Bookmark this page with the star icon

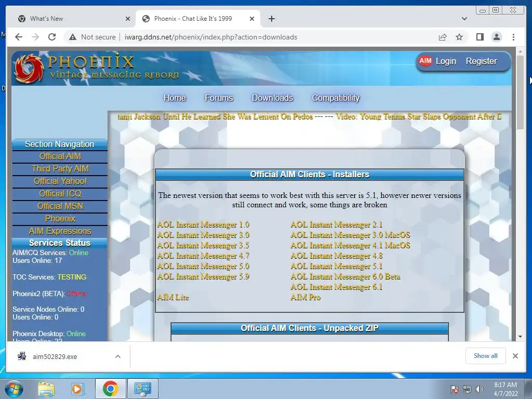pos(459,37)
